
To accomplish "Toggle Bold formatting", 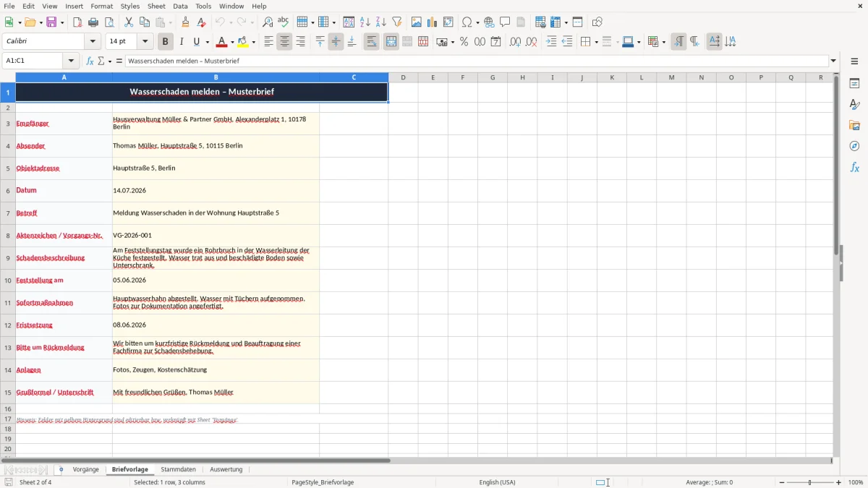I will point(166,42).
